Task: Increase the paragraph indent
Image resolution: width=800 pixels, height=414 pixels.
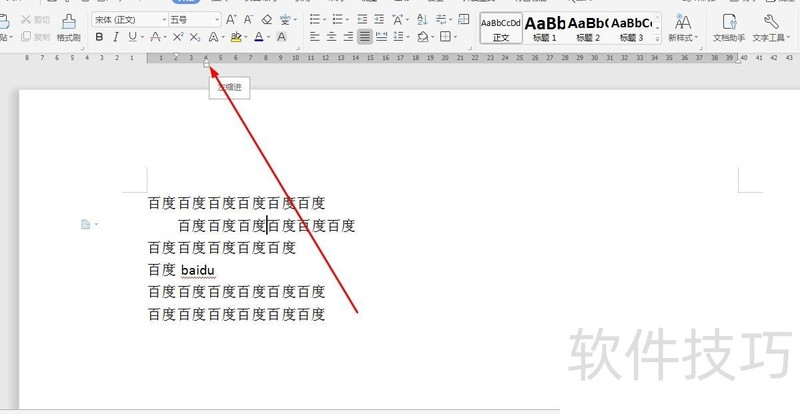Action: coord(379,20)
